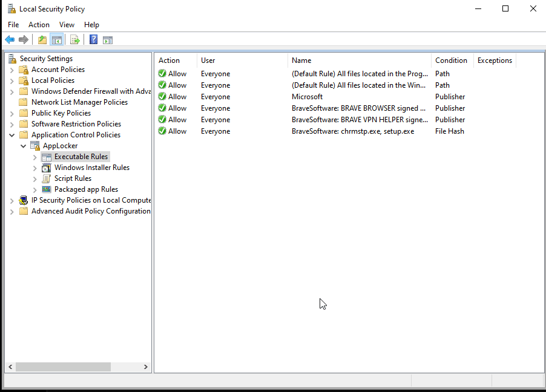Click the Script Rules scroll icon

[x=47, y=178]
